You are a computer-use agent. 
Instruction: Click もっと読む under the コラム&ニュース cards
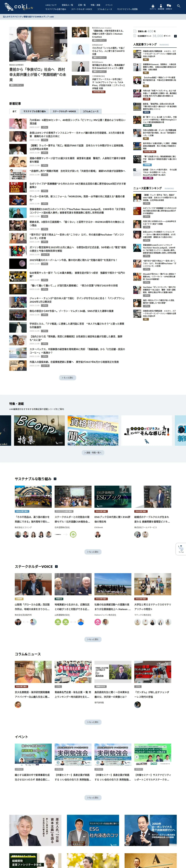pos(93,722)
